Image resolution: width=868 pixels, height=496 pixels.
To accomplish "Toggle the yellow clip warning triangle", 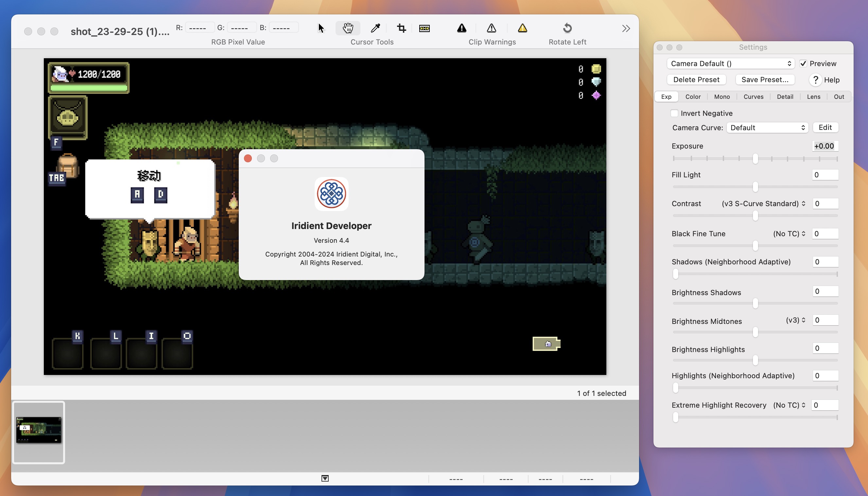I will [x=522, y=28].
